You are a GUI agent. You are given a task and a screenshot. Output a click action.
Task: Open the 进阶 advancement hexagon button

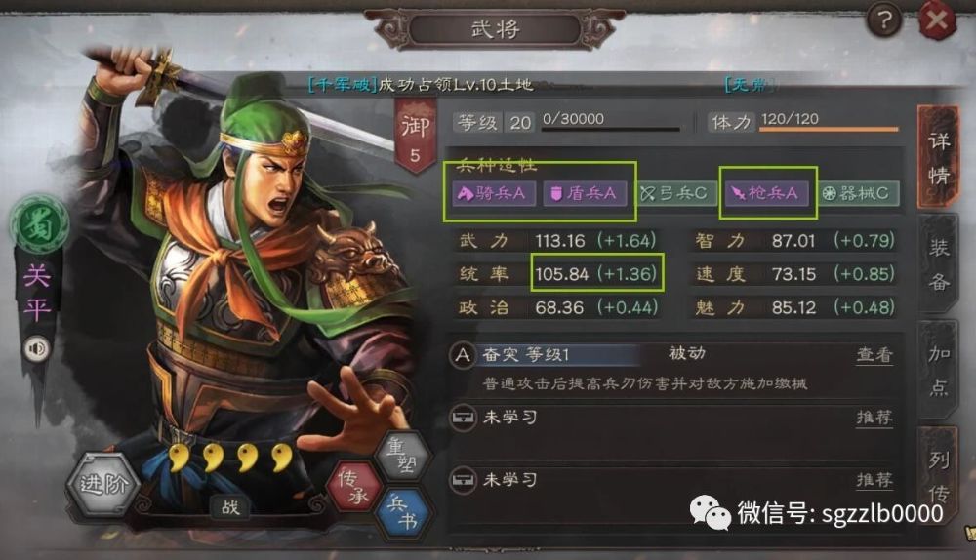pyautogui.click(x=103, y=485)
